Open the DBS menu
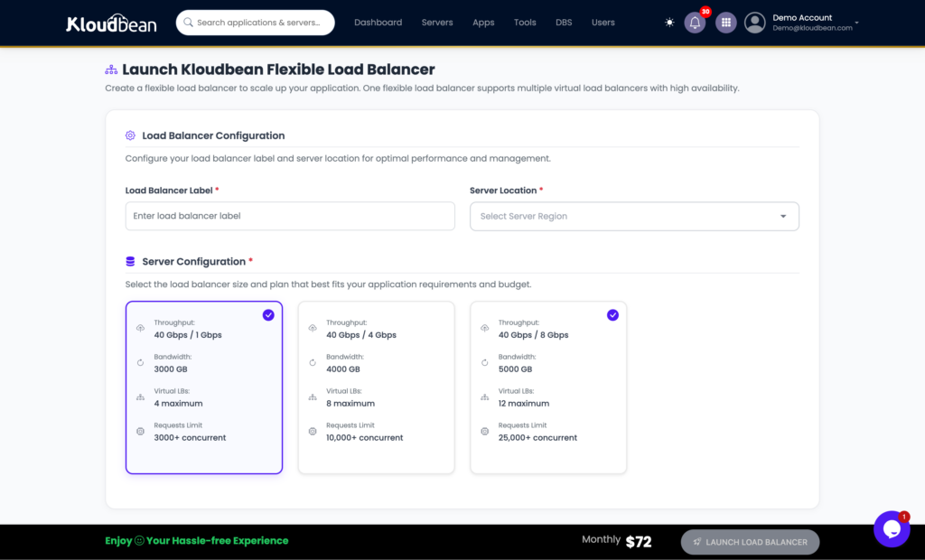The width and height of the screenshot is (925, 560). 564,23
